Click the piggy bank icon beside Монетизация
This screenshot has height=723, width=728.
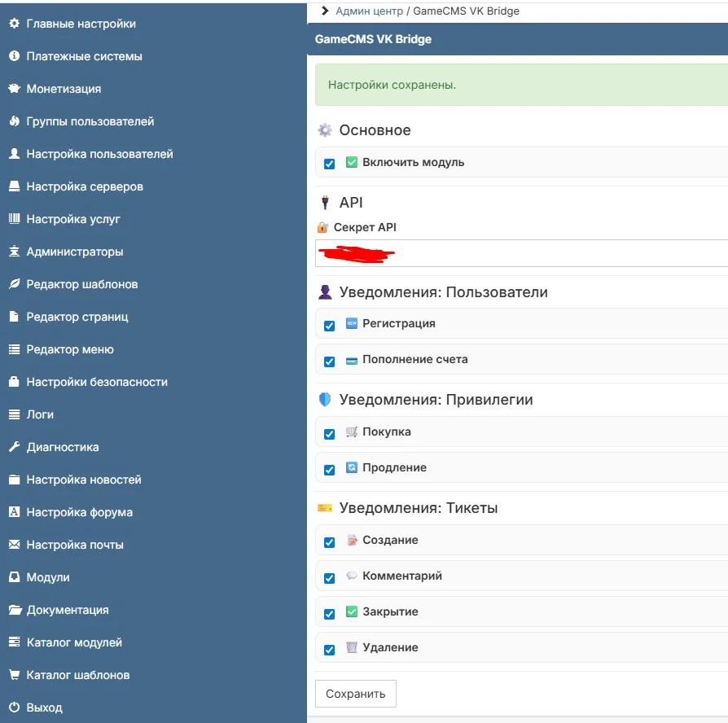click(15, 88)
